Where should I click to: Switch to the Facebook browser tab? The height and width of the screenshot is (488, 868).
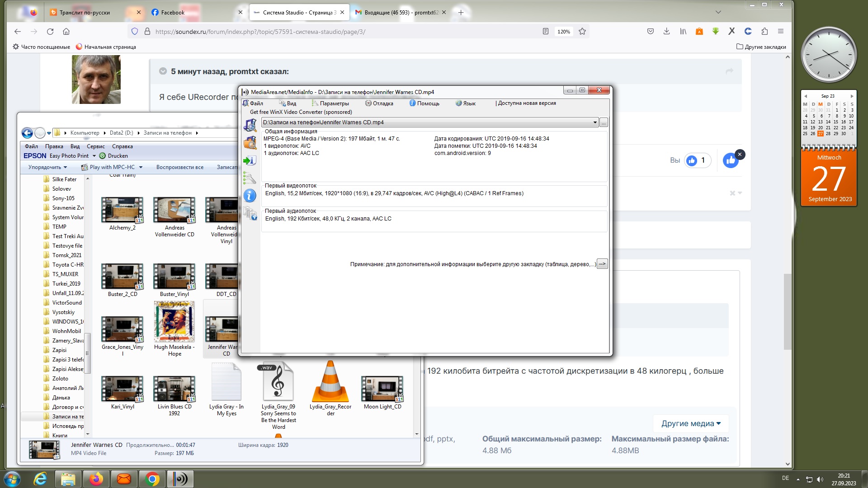click(173, 13)
